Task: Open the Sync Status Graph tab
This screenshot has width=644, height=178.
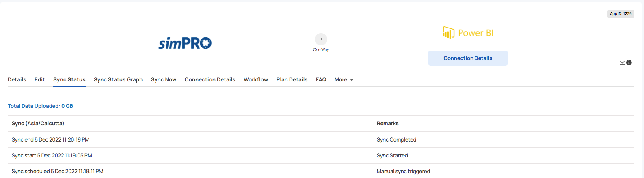Action: click(x=118, y=79)
